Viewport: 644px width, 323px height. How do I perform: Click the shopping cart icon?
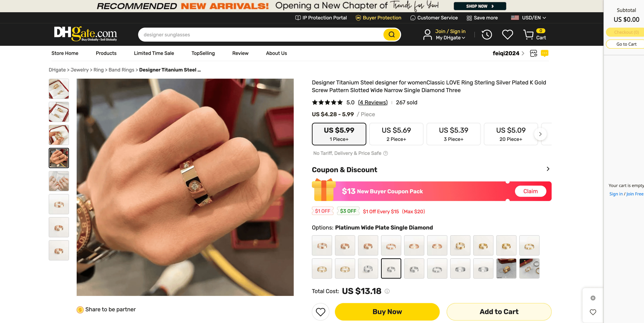(x=528, y=35)
